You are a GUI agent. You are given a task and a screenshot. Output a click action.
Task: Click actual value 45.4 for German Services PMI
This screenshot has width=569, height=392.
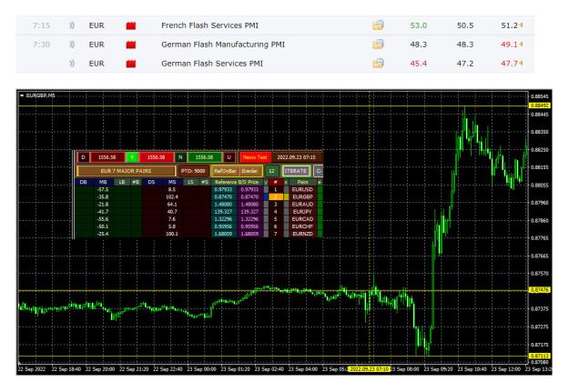419,64
